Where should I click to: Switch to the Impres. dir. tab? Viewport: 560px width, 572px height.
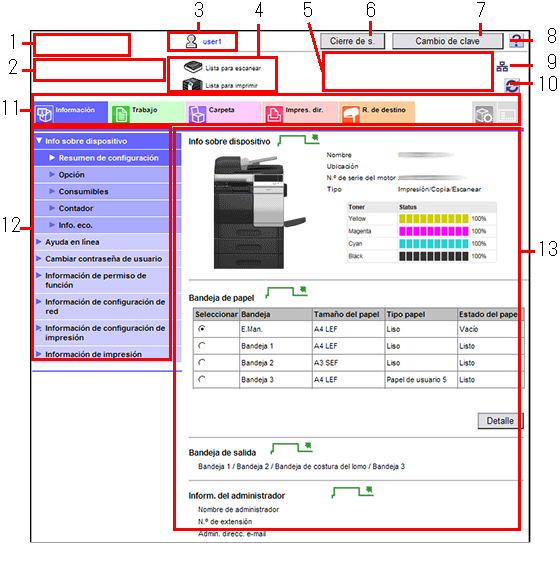[300, 113]
